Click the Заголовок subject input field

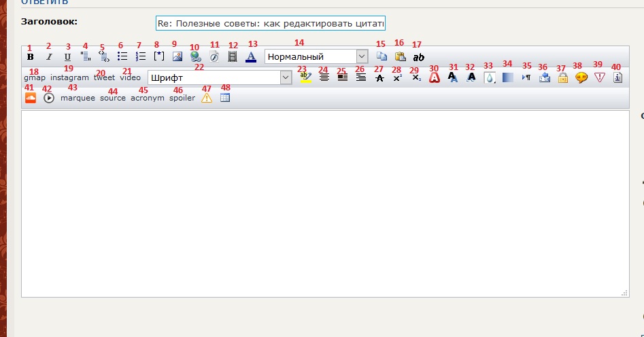pyautogui.click(x=271, y=23)
